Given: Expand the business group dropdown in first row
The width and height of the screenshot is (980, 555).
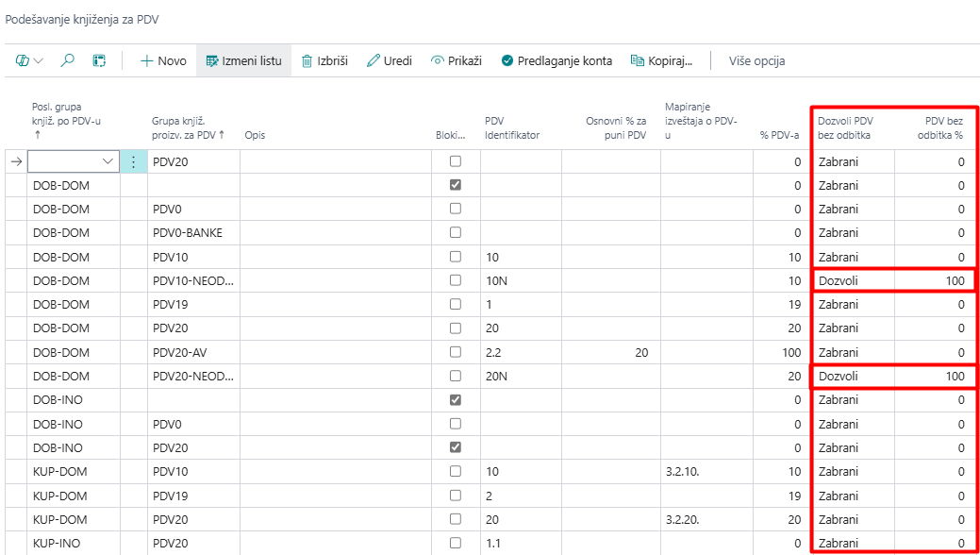Looking at the screenshot, I should [107, 161].
